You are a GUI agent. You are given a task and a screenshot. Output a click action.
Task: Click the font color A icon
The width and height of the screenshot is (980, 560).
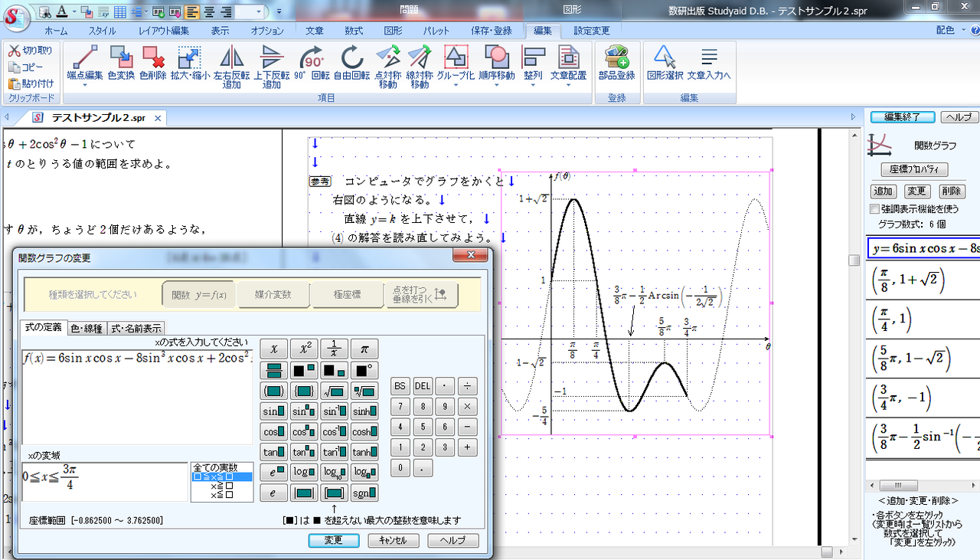[x=61, y=12]
